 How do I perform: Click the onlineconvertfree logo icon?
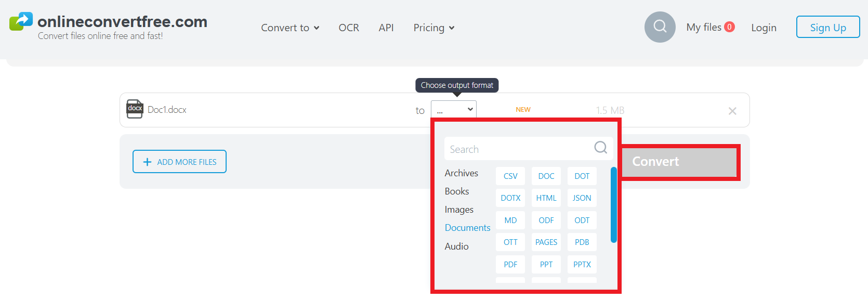21,21
